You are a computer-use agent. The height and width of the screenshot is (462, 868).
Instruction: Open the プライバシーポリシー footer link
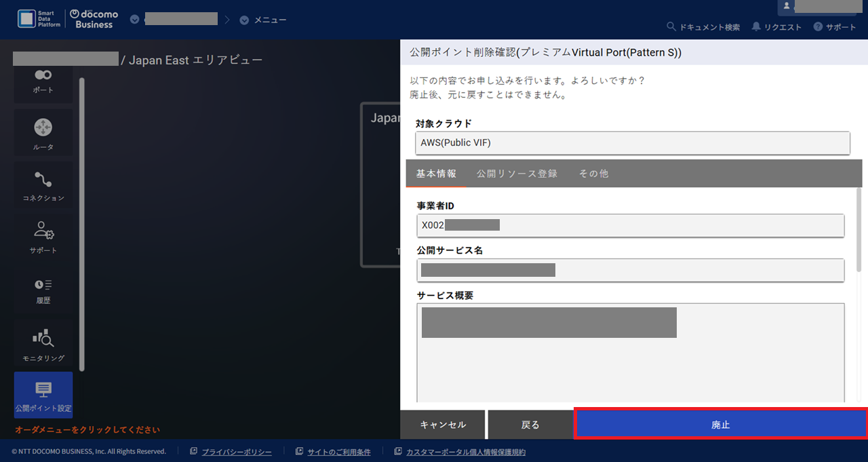click(235, 451)
